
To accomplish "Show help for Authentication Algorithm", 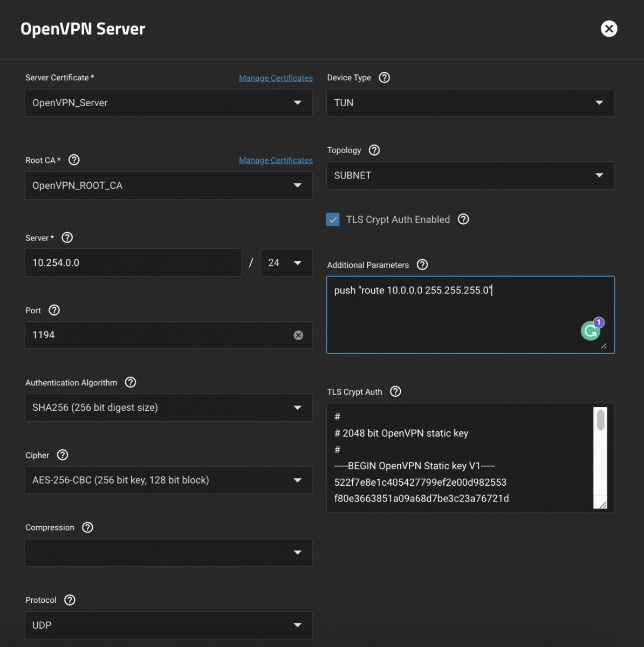I will (x=131, y=382).
